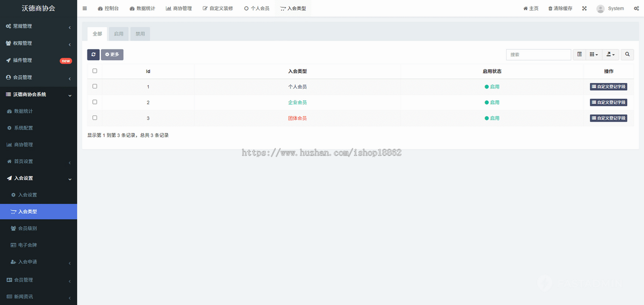Click the magnifier advanced search button
The width and height of the screenshot is (644, 305).
pyautogui.click(x=627, y=54)
